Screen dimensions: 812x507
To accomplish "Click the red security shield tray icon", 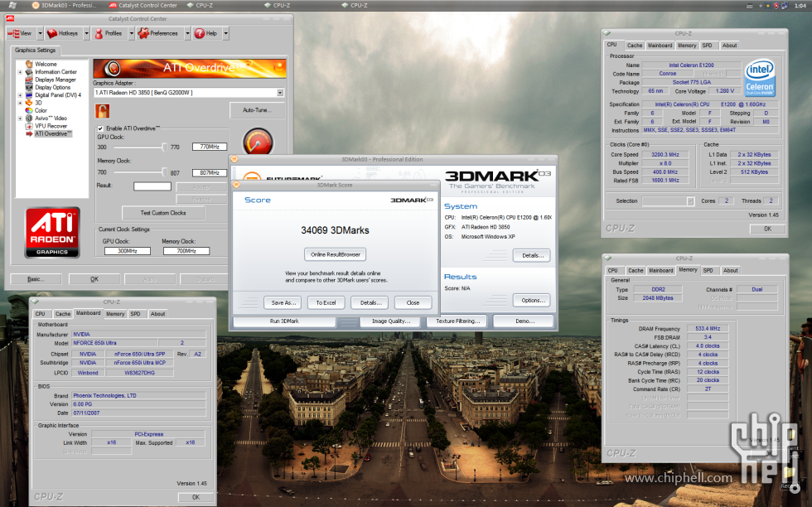I will tap(776, 6).
